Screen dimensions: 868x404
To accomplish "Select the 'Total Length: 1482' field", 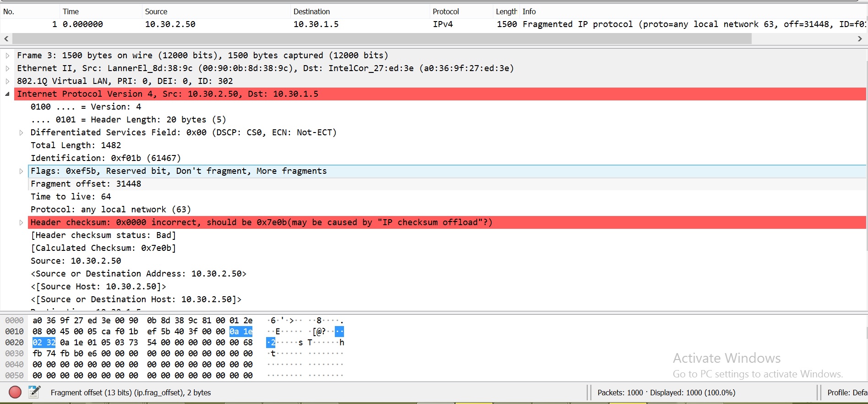I will click(x=76, y=145).
